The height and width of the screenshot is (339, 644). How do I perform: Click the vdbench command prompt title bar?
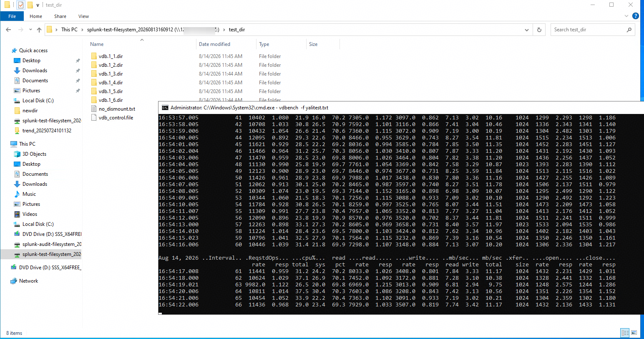pos(400,108)
